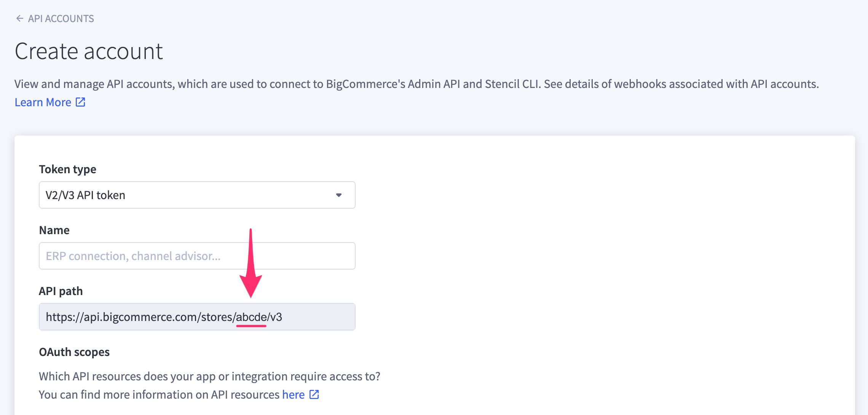Click the back arrow beside API ACCOUNTS

20,18
